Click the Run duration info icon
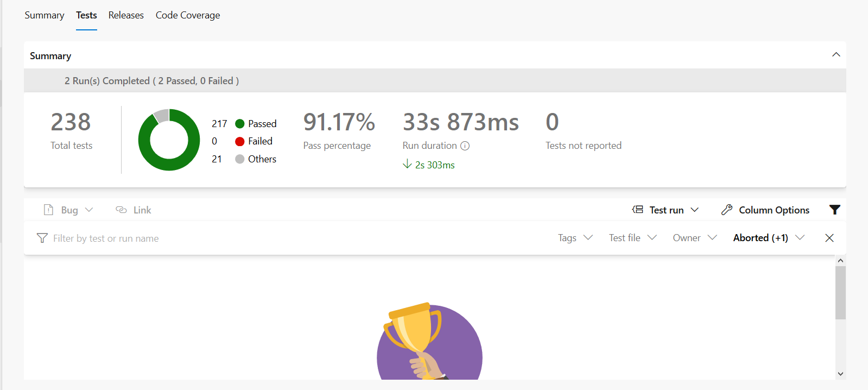 pos(465,146)
